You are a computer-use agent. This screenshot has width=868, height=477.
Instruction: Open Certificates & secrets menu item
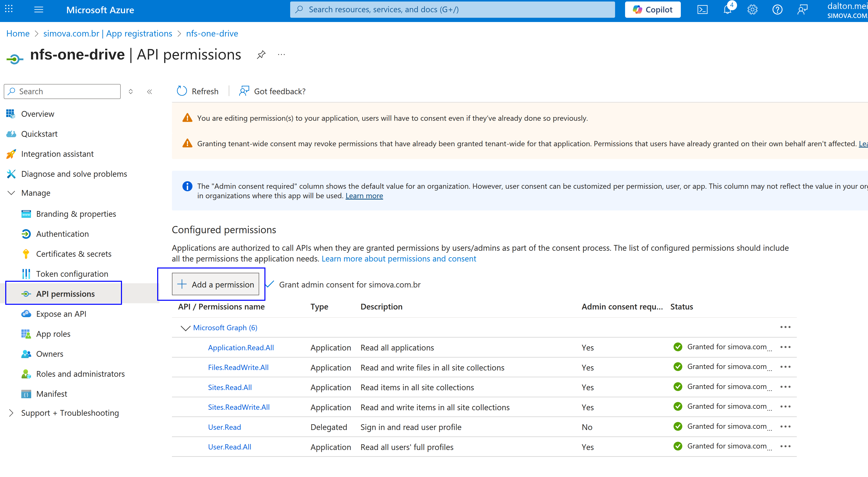[x=73, y=254]
